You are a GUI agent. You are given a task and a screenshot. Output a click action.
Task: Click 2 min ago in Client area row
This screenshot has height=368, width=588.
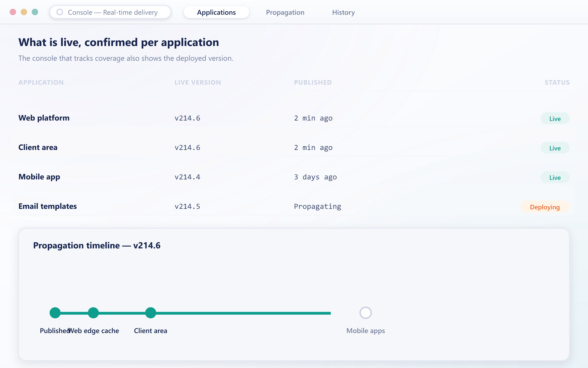coord(313,148)
